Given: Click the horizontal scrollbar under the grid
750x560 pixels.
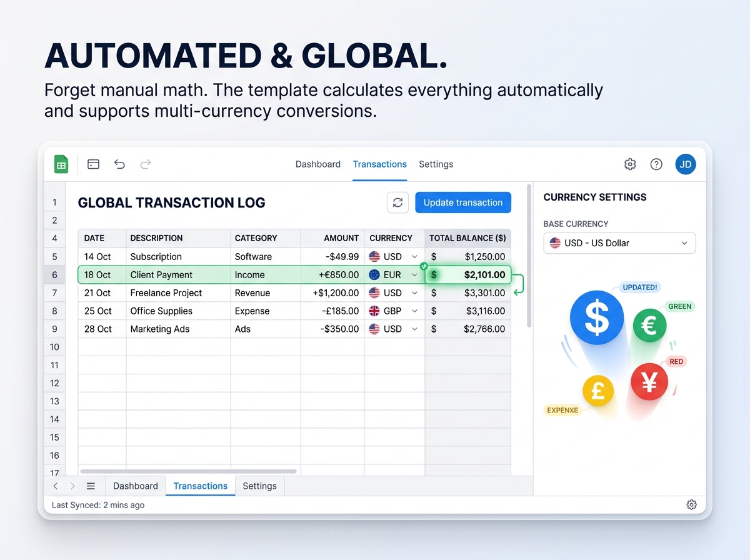Looking at the screenshot, I should pos(188,471).
